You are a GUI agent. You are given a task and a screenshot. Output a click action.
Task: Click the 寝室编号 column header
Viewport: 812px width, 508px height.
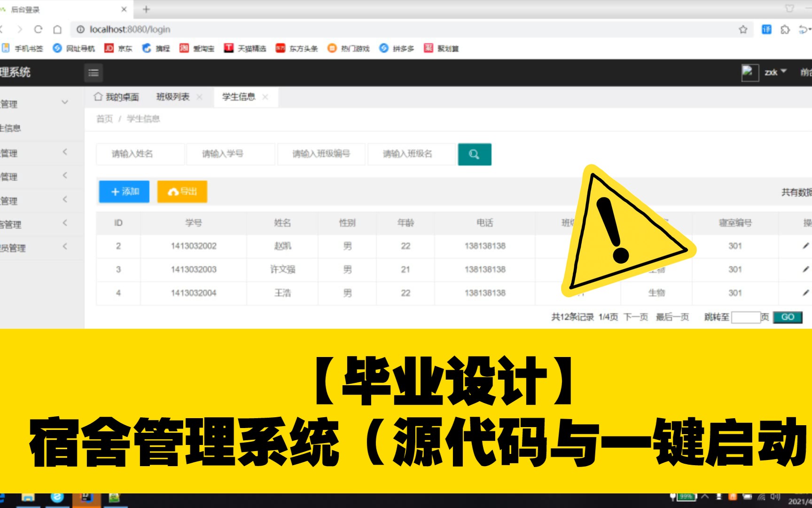(735, 223)
